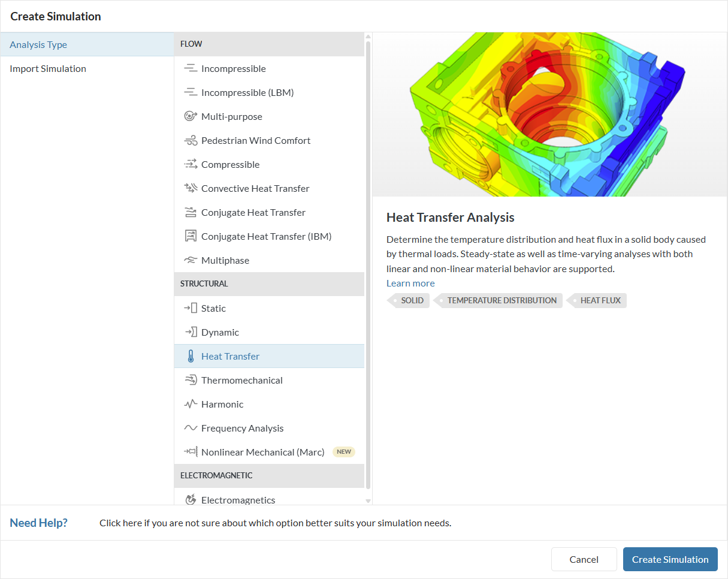Open the Analysis Type tab
Screen dimensions: 728x579
38,45
